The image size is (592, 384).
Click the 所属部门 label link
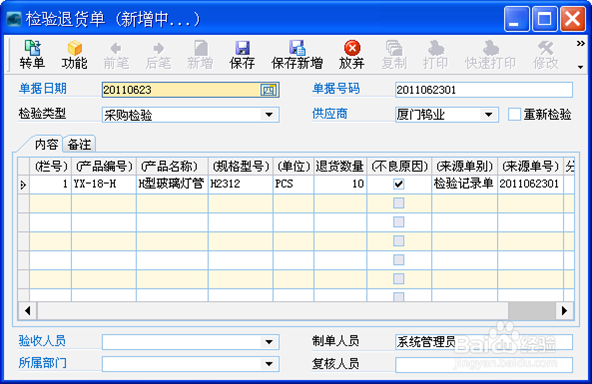(43, 363)
